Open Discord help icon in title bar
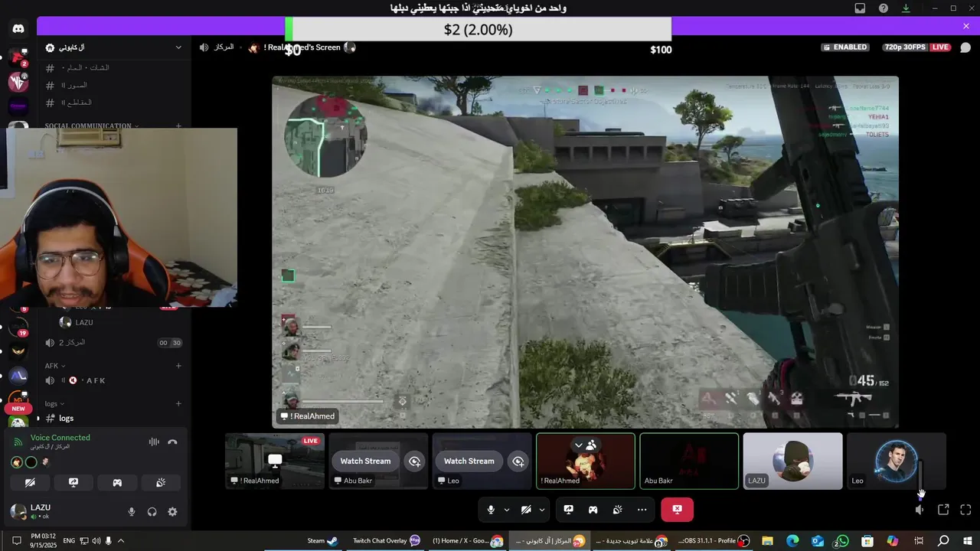The image size is (980, 551). pos(884,8)
